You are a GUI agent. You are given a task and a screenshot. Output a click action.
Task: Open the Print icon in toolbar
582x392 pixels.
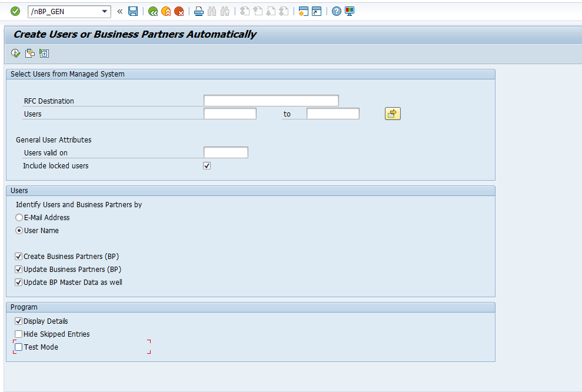tap(199, 12)
